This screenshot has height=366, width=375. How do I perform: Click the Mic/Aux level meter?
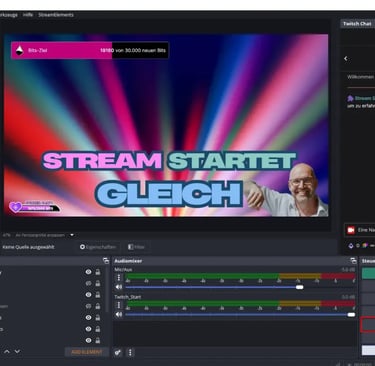pyautogui.click(x=240, y=276)
